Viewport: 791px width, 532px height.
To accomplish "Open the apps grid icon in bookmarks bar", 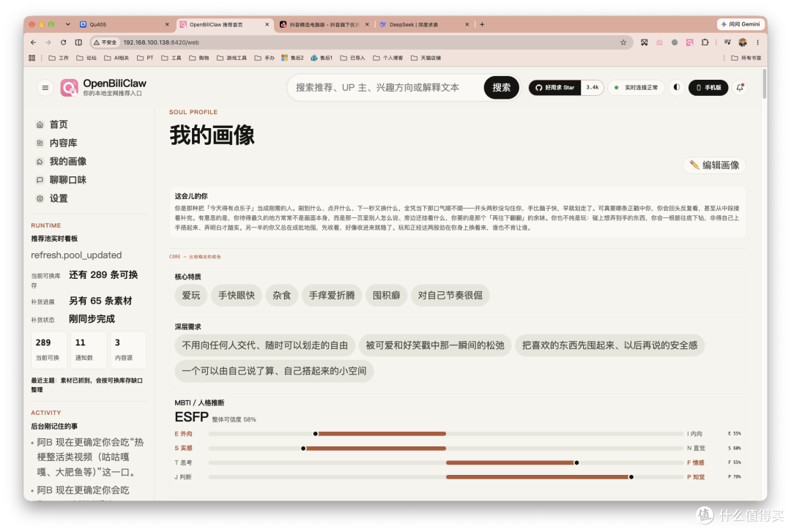I will coord(32,58).
